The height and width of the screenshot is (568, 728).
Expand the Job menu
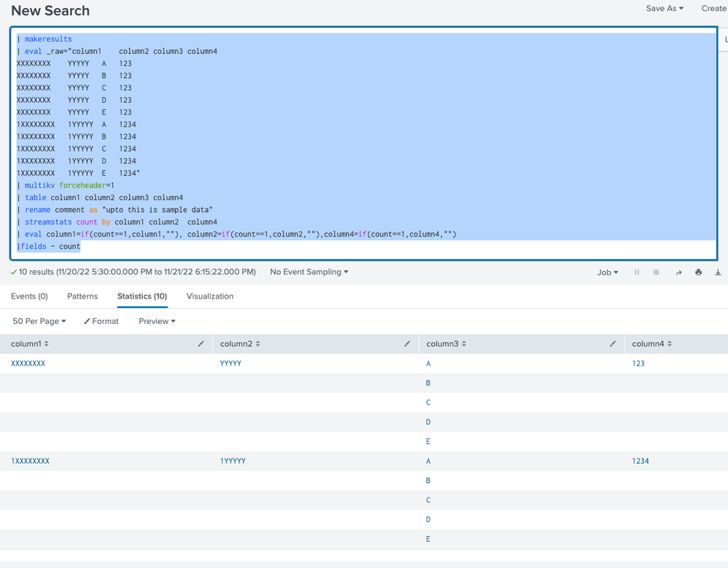click(608, 272)
